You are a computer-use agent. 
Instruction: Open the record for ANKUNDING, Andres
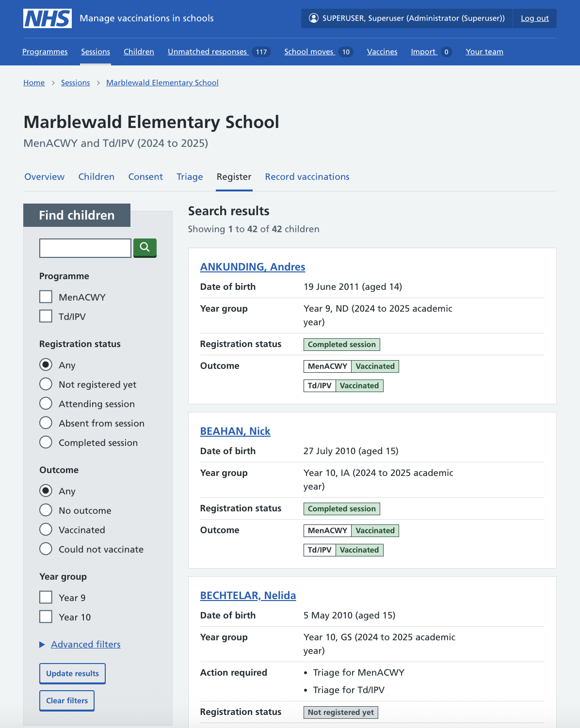pyautogui.click(x=253, y=267)
